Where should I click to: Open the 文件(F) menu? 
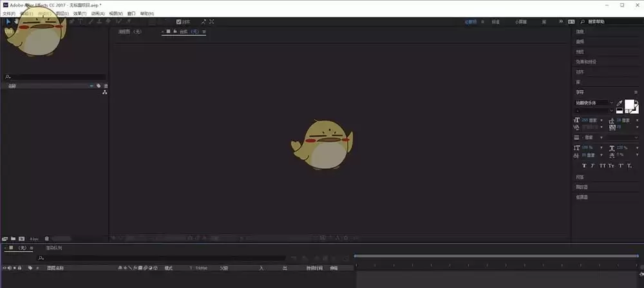tap(9, 14)
